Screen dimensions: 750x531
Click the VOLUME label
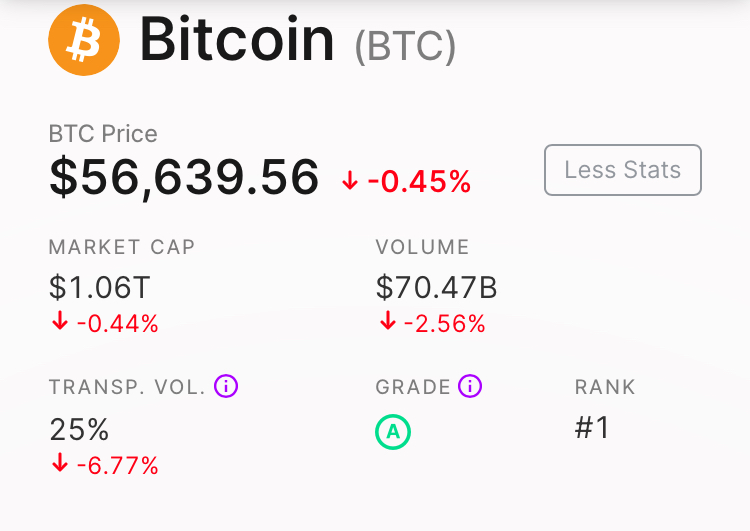tap(422, 247)
